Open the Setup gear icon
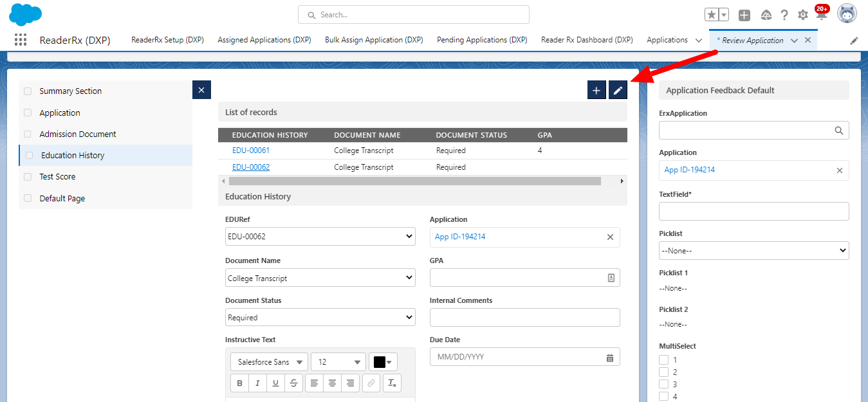The image size is (868, 402). [x=802, y=15]
